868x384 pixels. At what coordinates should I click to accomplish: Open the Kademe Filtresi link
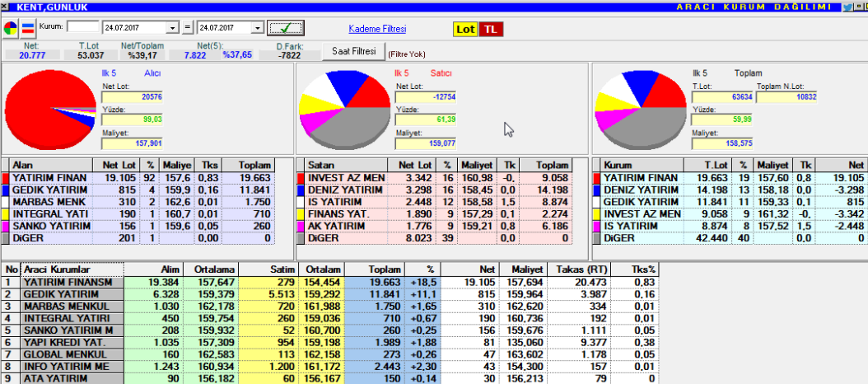click(x=377, y=28)
